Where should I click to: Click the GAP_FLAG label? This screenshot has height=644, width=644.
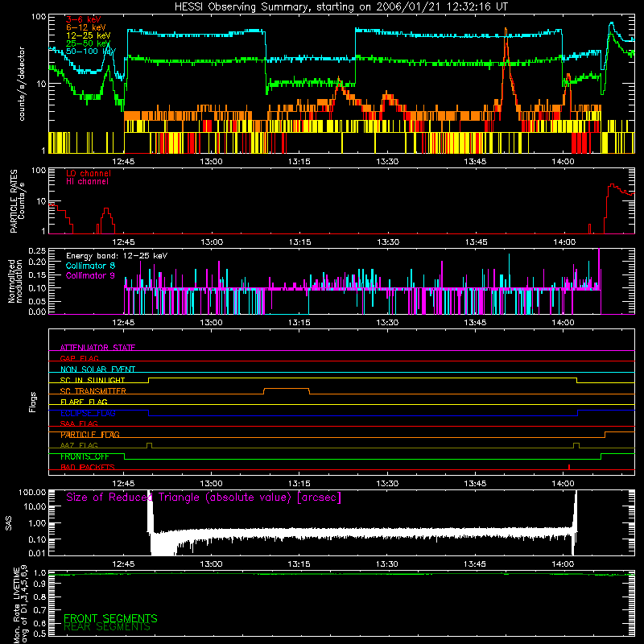79,358
